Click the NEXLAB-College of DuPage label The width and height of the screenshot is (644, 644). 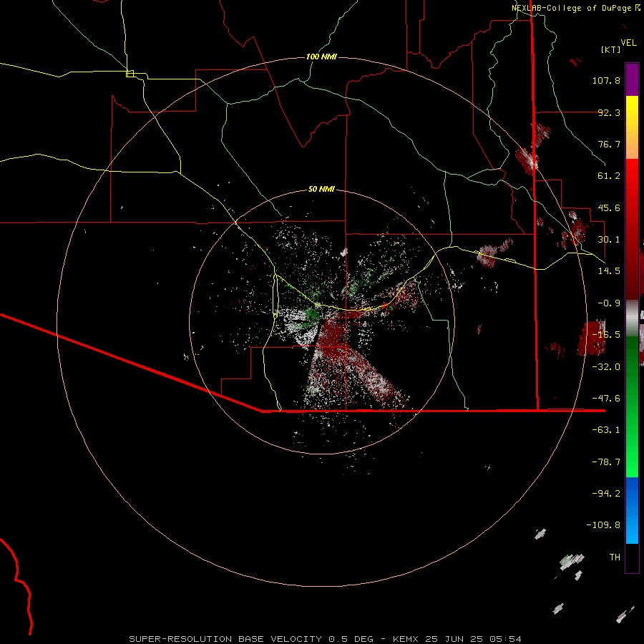point(571,8)
